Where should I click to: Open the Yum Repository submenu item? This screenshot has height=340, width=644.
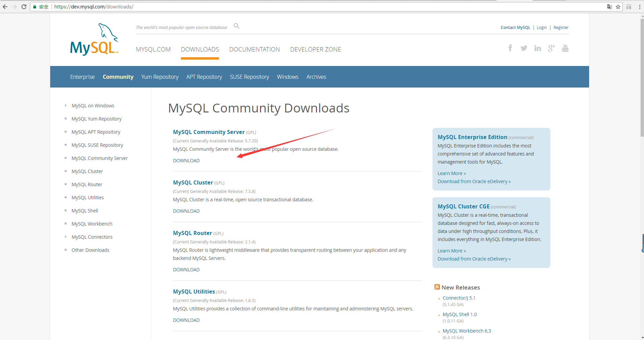coord(160,77)
